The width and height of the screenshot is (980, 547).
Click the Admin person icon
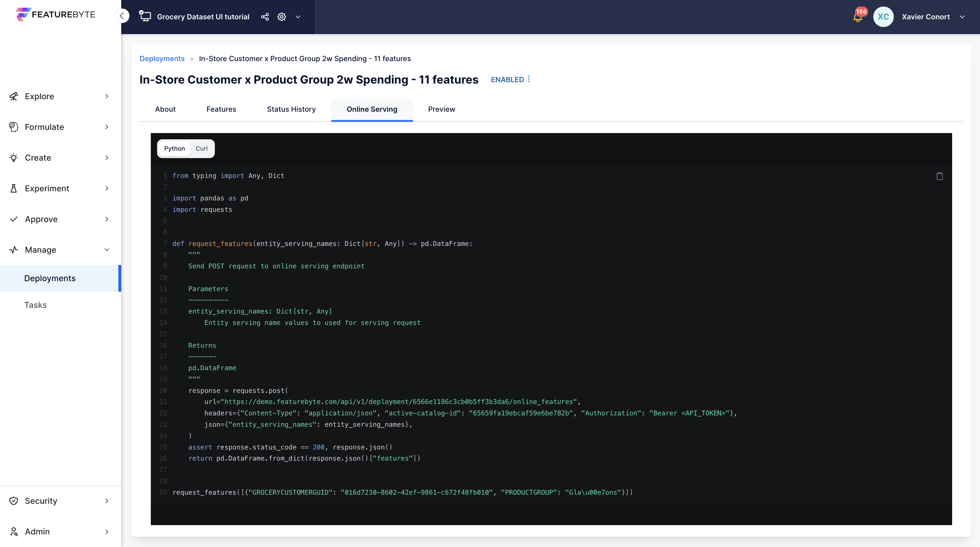14,531
